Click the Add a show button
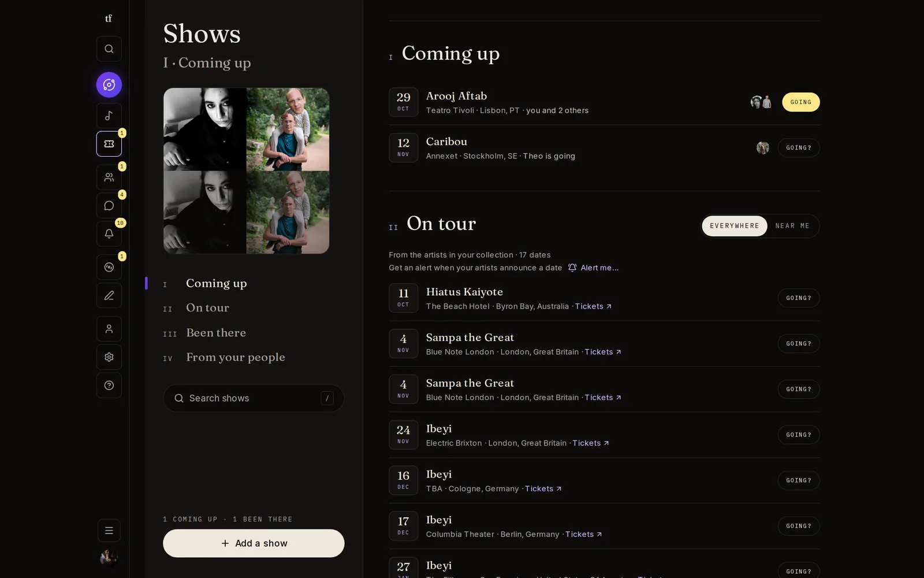This screenshot has height=578, width=924. pyautogui.click(x=254, y=543)
